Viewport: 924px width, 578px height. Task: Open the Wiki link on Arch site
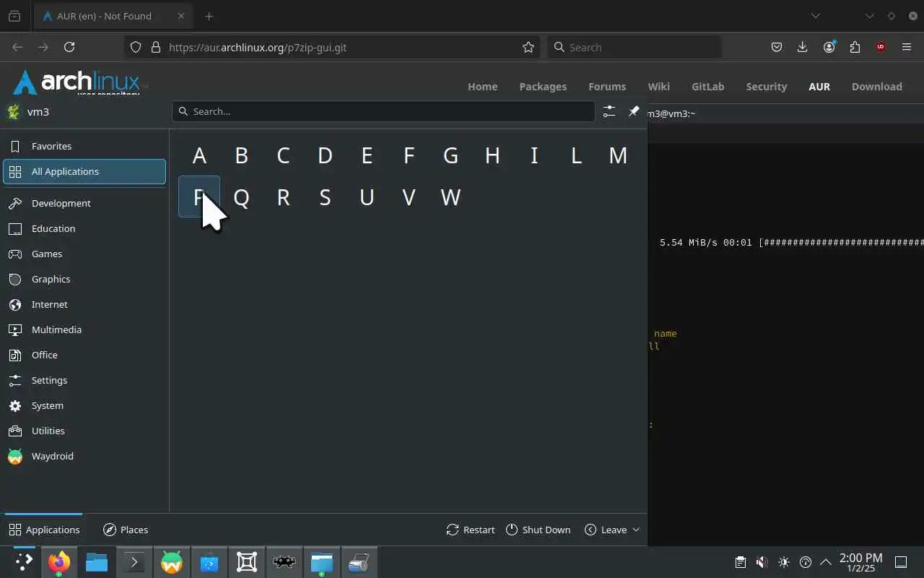click(x=658, y=86)
